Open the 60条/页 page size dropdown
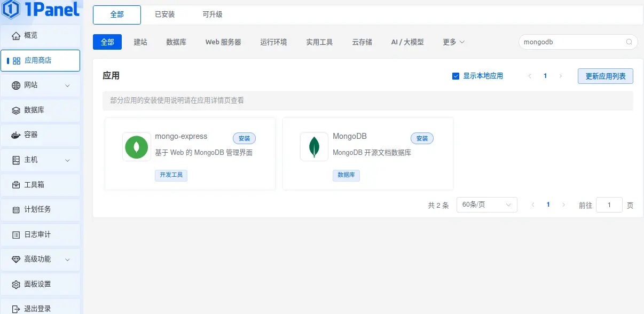Screen dimensions: 644x314 click(x=486, y=205)
